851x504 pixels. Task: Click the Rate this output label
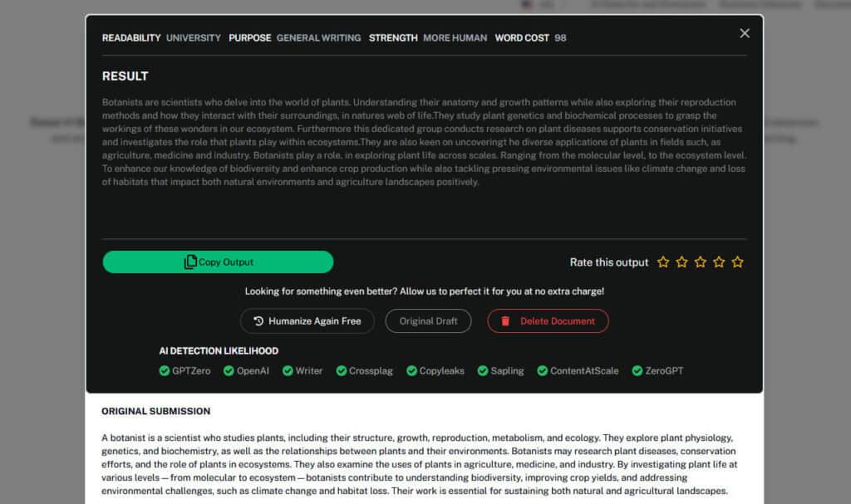tap(609, 262)
